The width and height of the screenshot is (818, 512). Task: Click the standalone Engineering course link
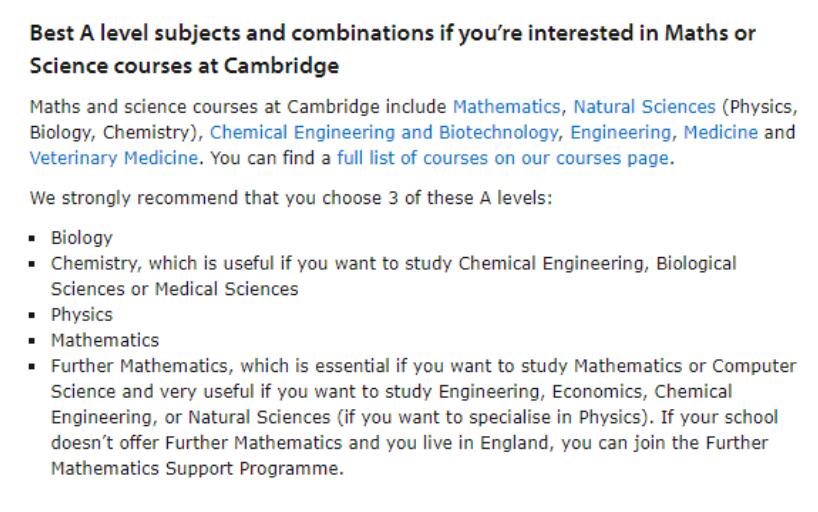620,132
